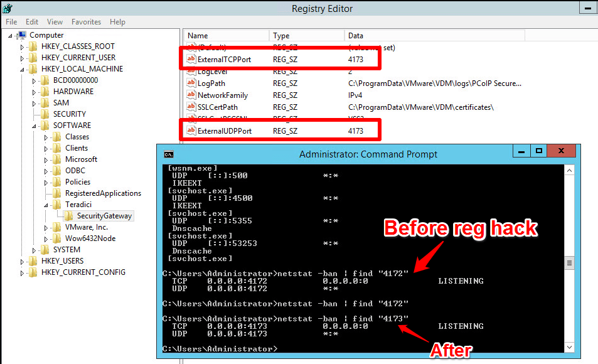The width and height of the screenshot is (598, 364).
Task: Click the NetworkFamily value icon
Action: [191, 95]
